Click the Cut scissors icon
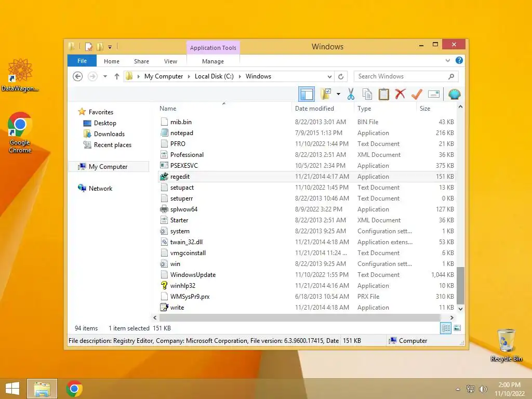This screenshot has width=532, height=399. coord(351,94)
